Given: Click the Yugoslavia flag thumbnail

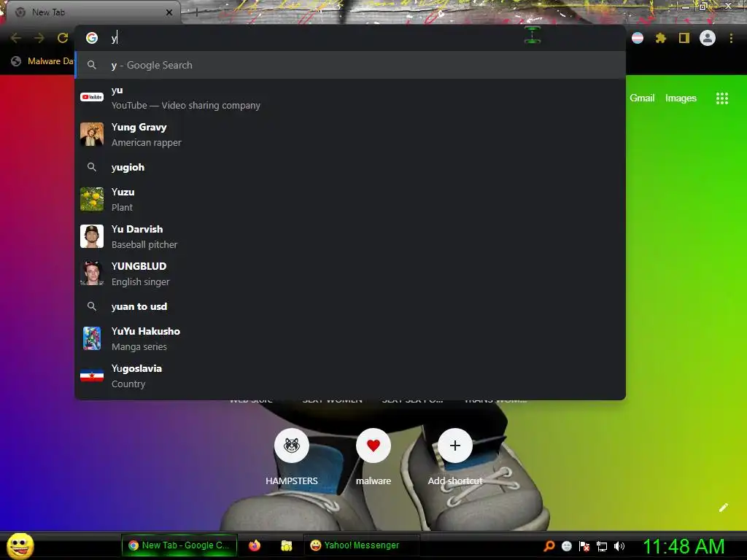Looking at the screenshot, I should click(x=92, y=376).
